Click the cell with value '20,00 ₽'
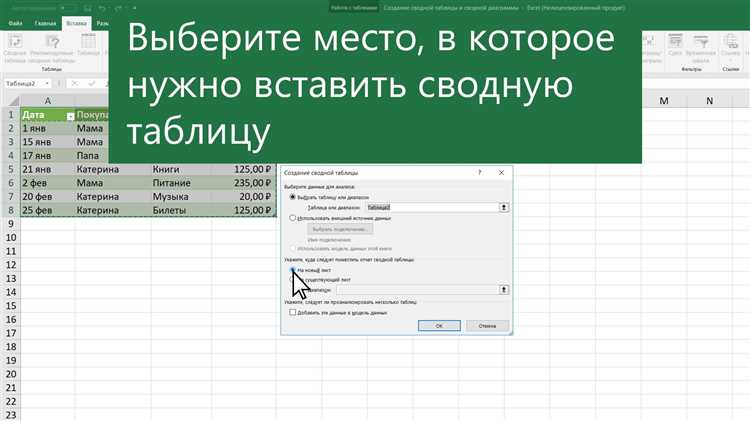750x421 pixels. click(x=244, y=196)
